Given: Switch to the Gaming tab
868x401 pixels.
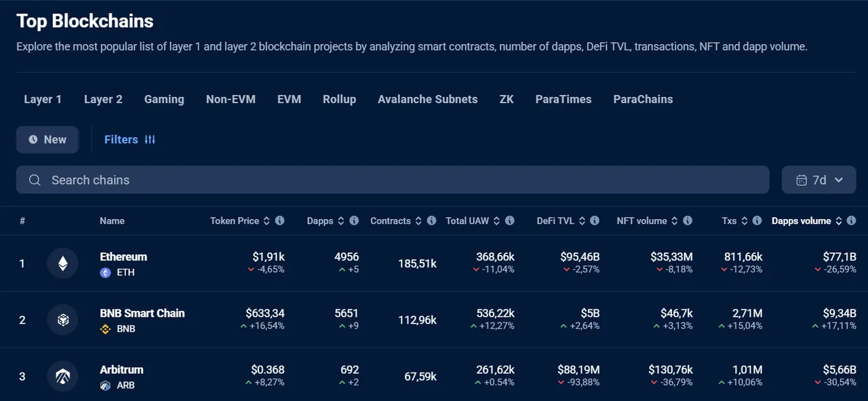Looking at the screenshot, I should click(x=164, y=99).
